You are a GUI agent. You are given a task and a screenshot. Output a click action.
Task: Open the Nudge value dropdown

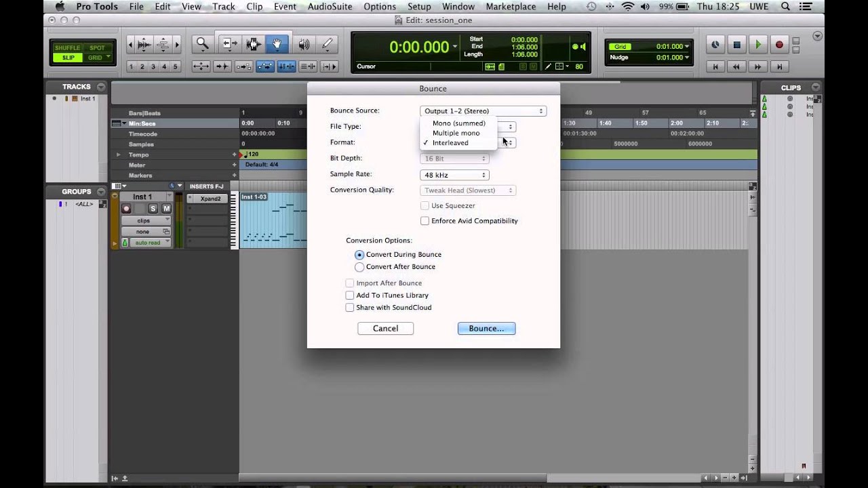click(x=687, y=58)
